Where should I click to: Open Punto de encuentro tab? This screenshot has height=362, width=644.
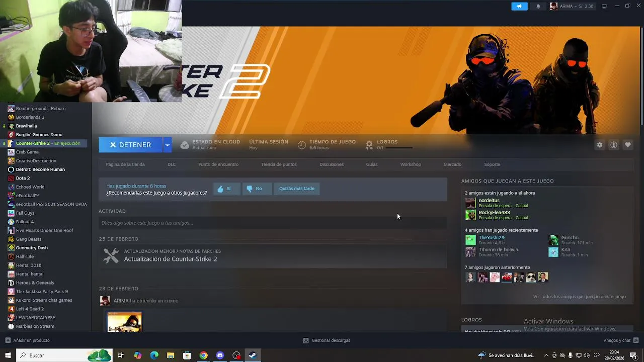pyautogui.click(x=218, y=164)
